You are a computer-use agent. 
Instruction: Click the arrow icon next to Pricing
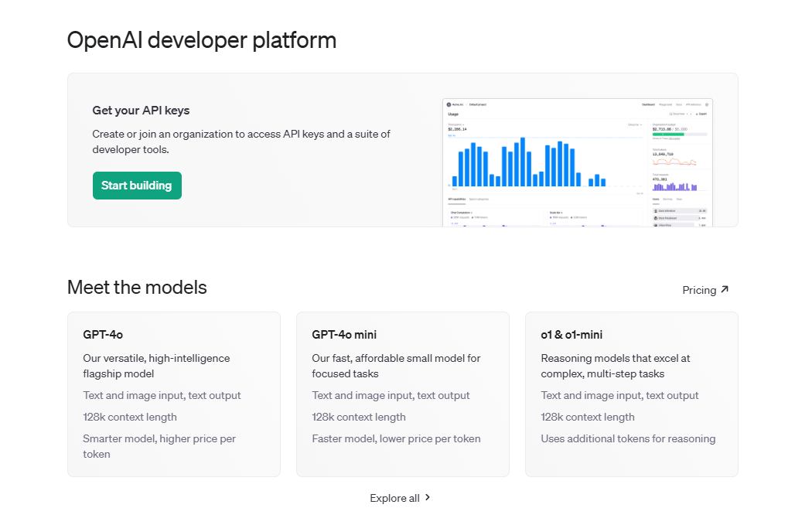pyautogui.click(x=725, y=289)
